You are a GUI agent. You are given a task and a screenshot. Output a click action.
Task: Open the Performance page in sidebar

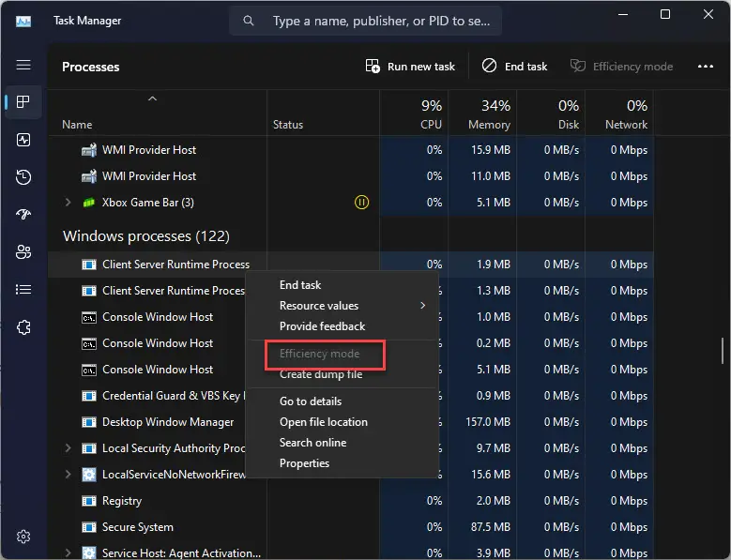[23, 140]
